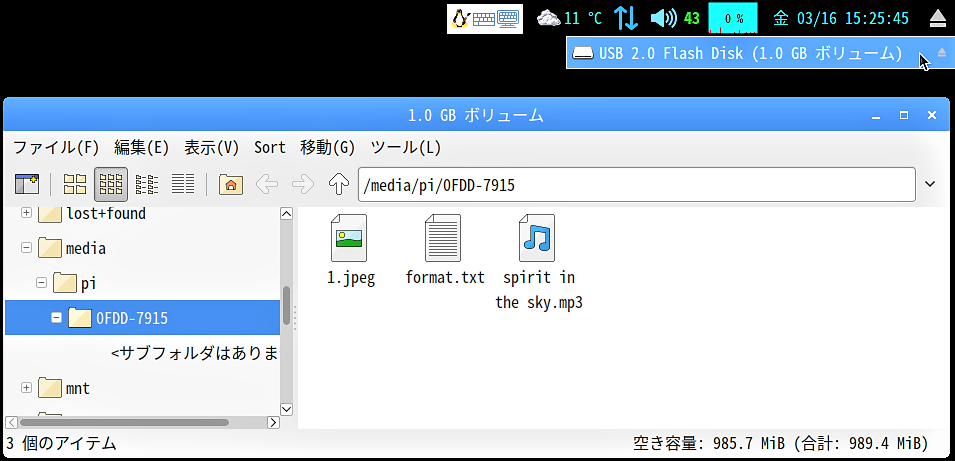Open the Tux penguin panel icon
Image resolution: width=955 pixels, height=461 pixels.
click(x=460, y=19)
